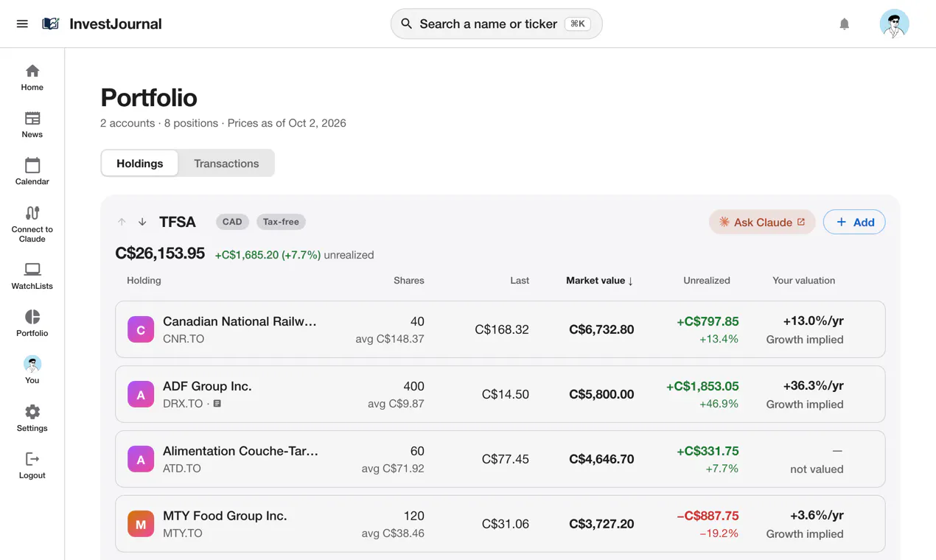Open Canadian National Railway holding row
Image resolution: width=936 pixels, height=560 pixels.
[500, 329]
